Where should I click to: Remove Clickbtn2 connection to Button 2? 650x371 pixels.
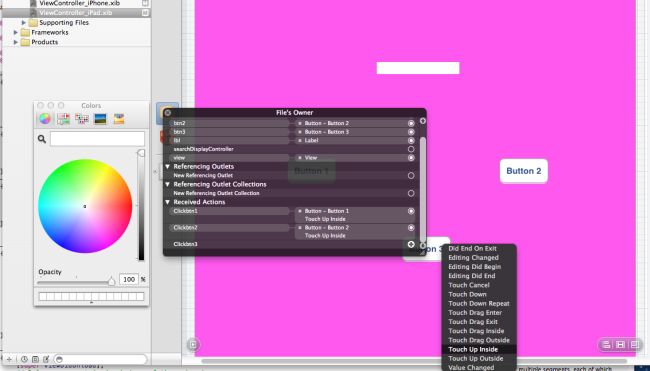(x=300, y=228)
